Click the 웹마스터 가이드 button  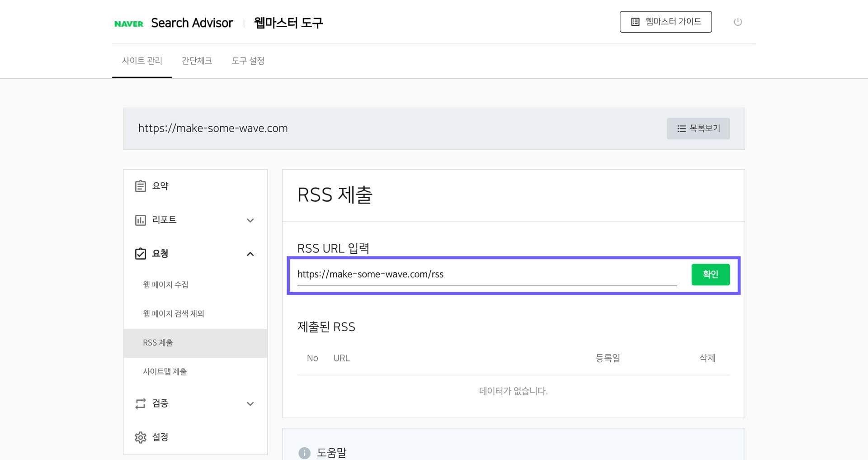[665, 21]
